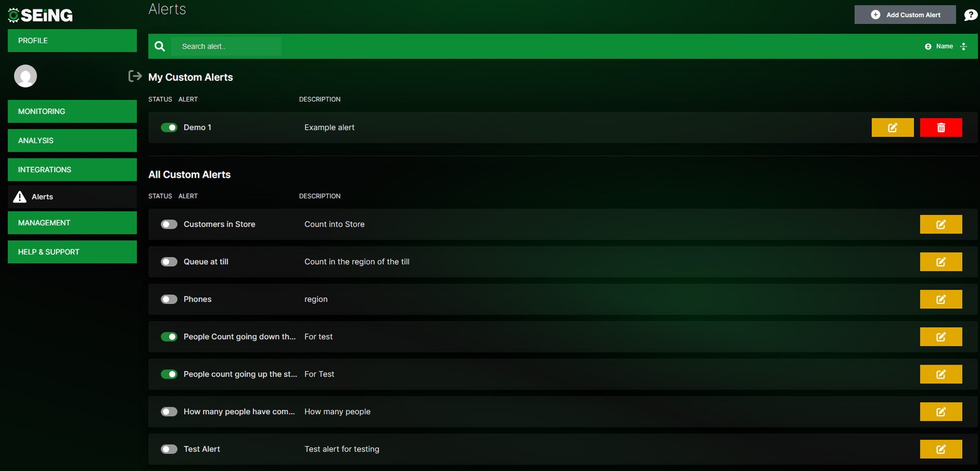The image size is (980, 471).
Task: Click the 'People Count going down th...' name
Action: click(x=240, y=337)
